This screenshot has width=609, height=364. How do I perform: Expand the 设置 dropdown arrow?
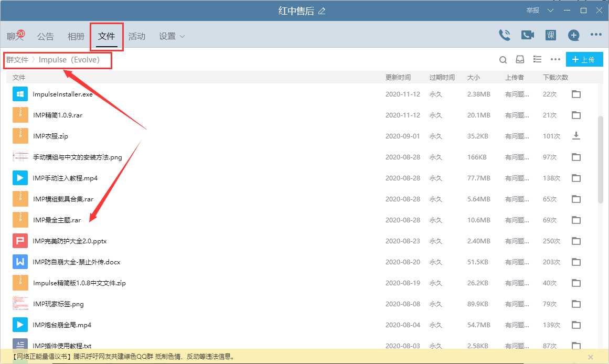tap(182, 37)
